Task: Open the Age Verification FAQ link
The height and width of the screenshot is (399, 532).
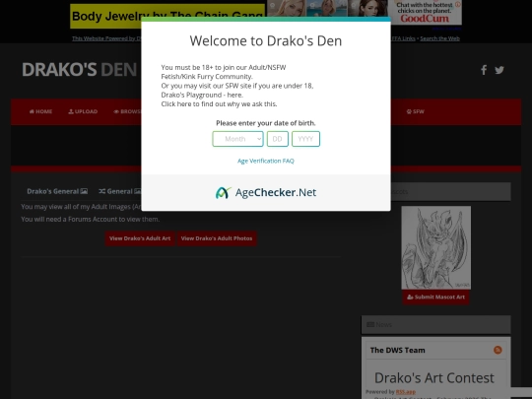Action: tap(266, 161)
